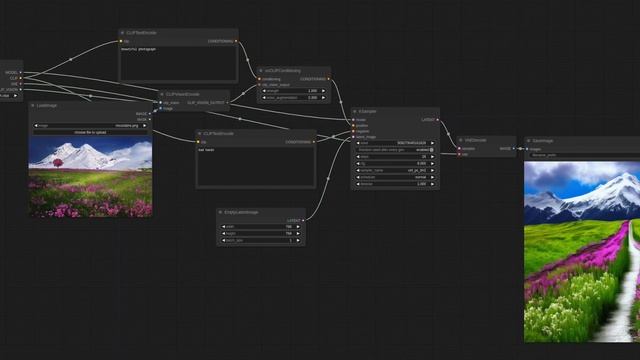The image size is (640, 360).
Task: Collapse the CLIPVisionEncode node via its title dot
Action: click(x=162, y=94)
